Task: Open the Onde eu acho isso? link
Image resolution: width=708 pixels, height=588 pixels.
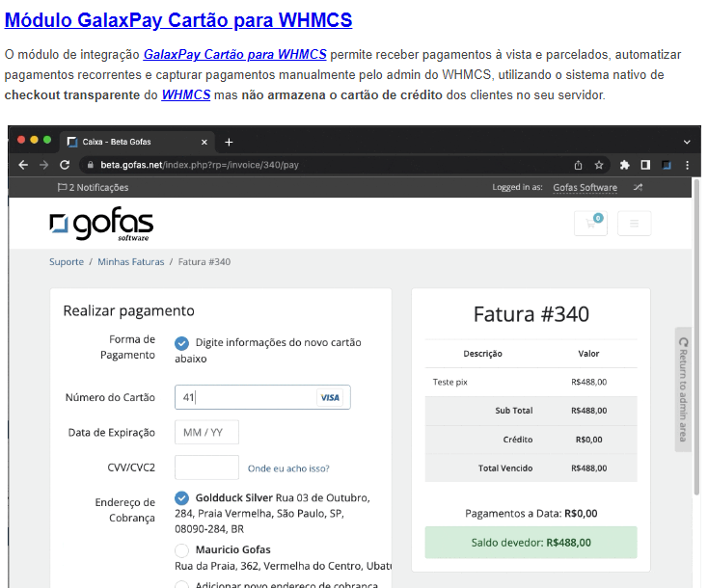Action: point(288,468)
